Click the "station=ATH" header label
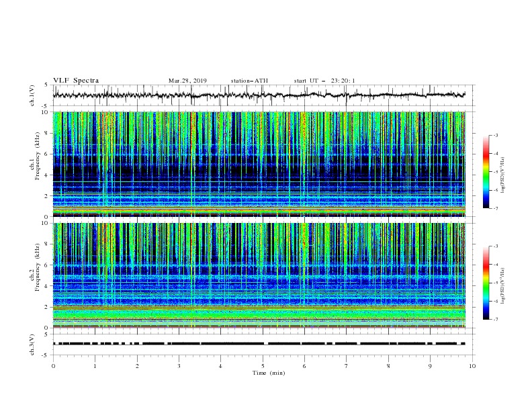 [x=249, y=81]
